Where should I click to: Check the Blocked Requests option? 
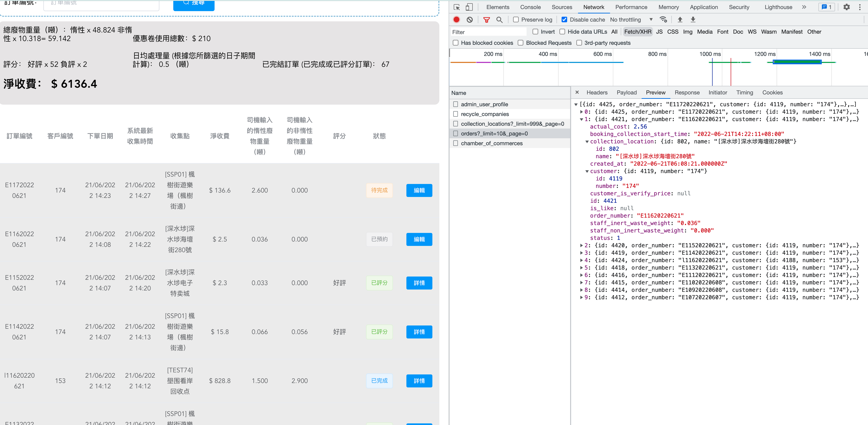pyautogui.click(x=521, y=43)
